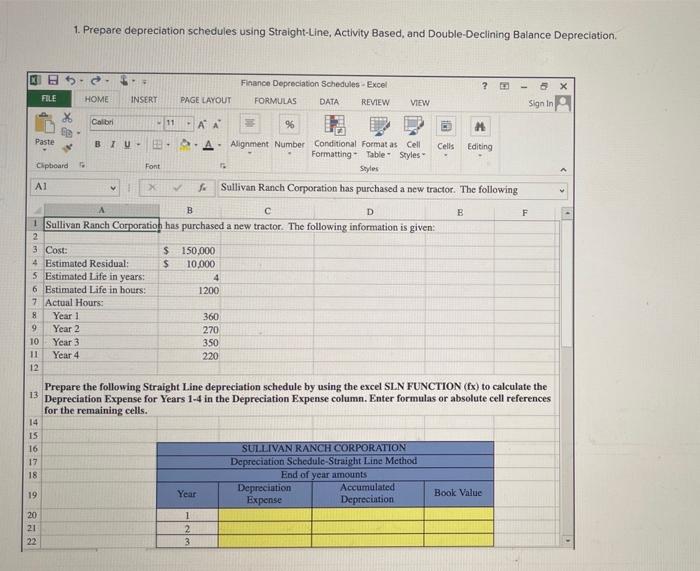
Task: Open the Cells group
Action: tap(446, 136)
